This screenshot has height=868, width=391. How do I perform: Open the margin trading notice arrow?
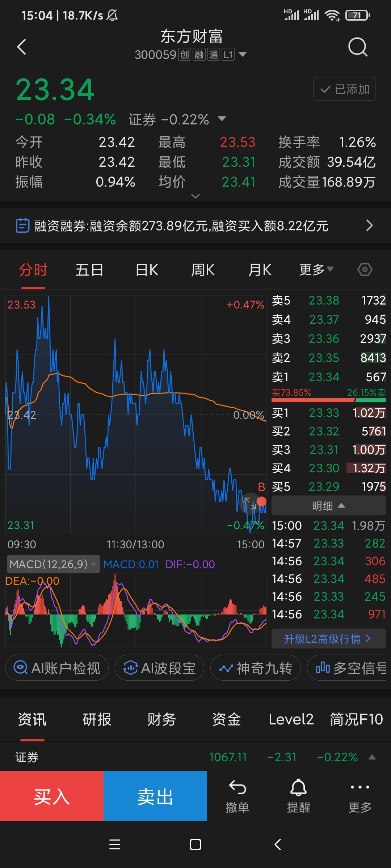369,225
